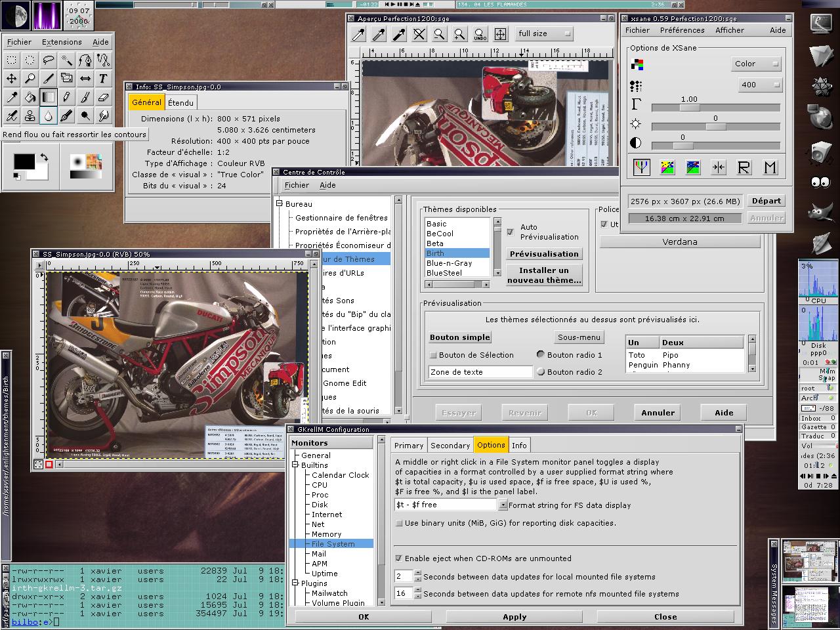
Task: Select the intelligent scissors tool
Action: (103, 60)
